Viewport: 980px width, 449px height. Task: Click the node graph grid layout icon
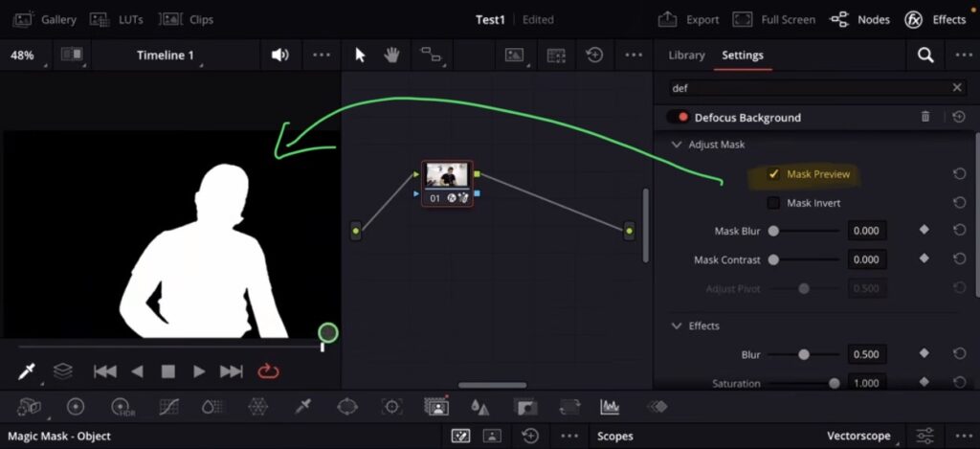[x=556, y=55]
